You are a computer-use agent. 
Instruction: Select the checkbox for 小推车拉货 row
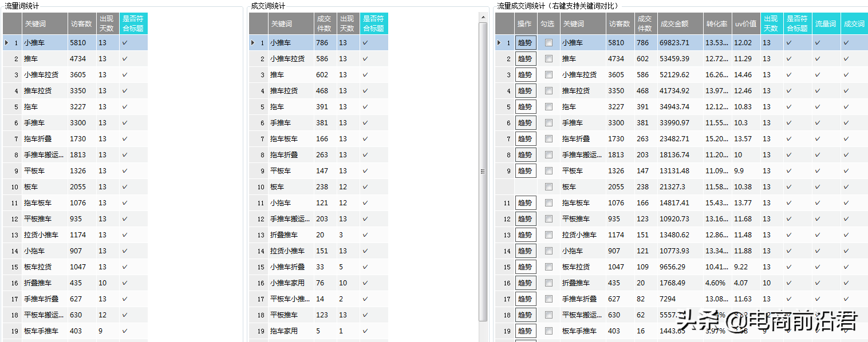click(x=549, y=75)
